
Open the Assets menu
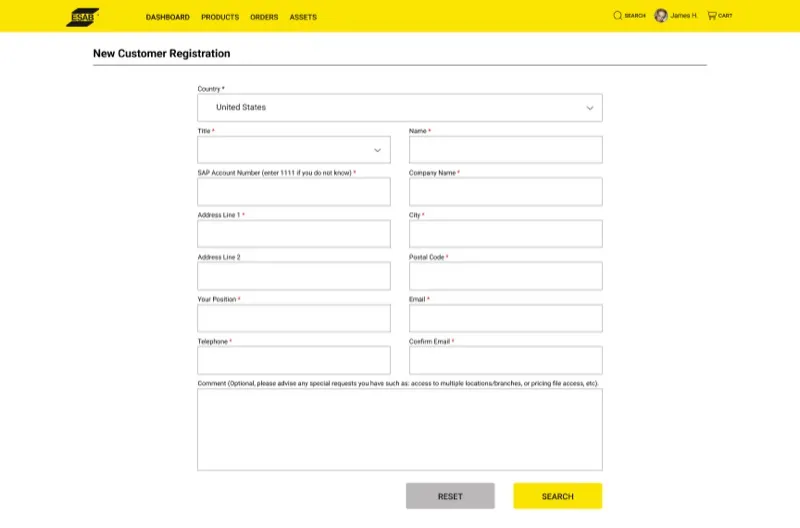click(x=303, y=17)
